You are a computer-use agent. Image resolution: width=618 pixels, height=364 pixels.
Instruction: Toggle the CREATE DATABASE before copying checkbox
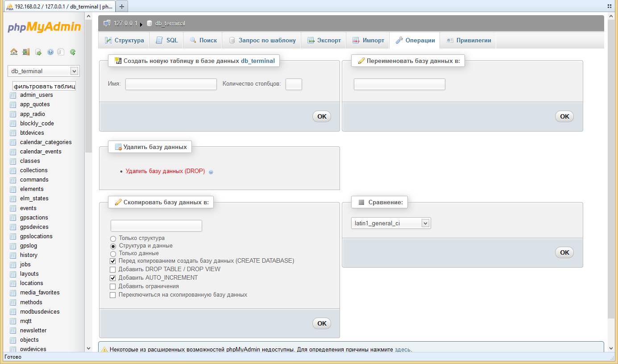(113, 261)
